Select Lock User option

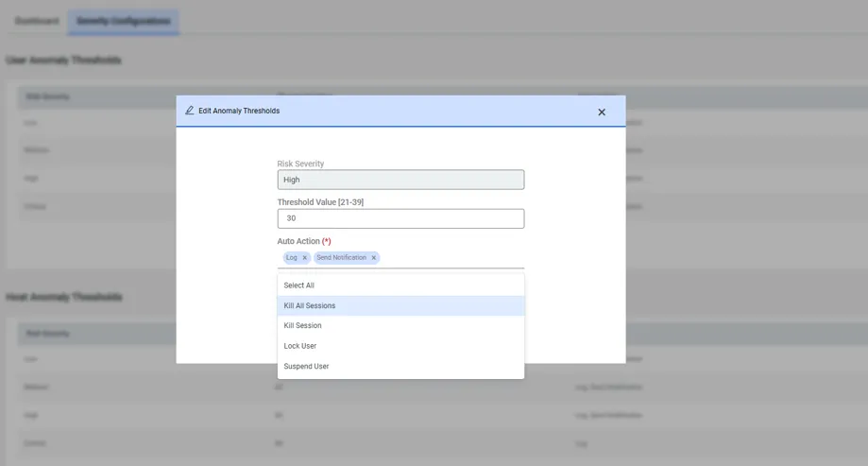pyautogui.click(x=400, y=346)
